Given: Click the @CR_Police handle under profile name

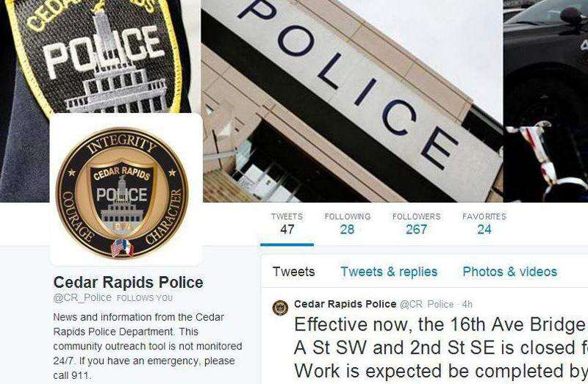Looking at the screenshot, I should pyautogui.click(x=82, y=297).
